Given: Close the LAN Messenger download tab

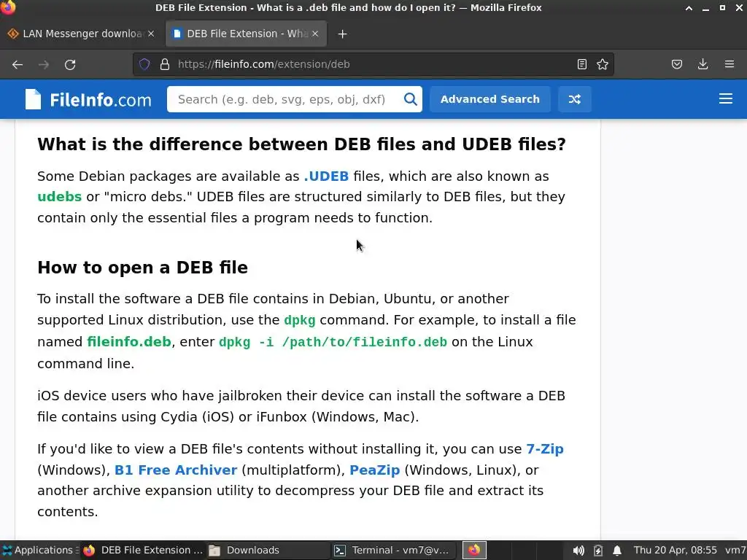Looking at the screenshot, I should pos(150,34).
